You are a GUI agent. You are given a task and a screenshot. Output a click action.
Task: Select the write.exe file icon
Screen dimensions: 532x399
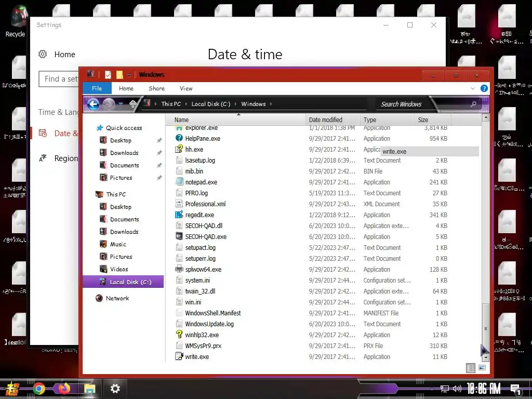(179, 356)
